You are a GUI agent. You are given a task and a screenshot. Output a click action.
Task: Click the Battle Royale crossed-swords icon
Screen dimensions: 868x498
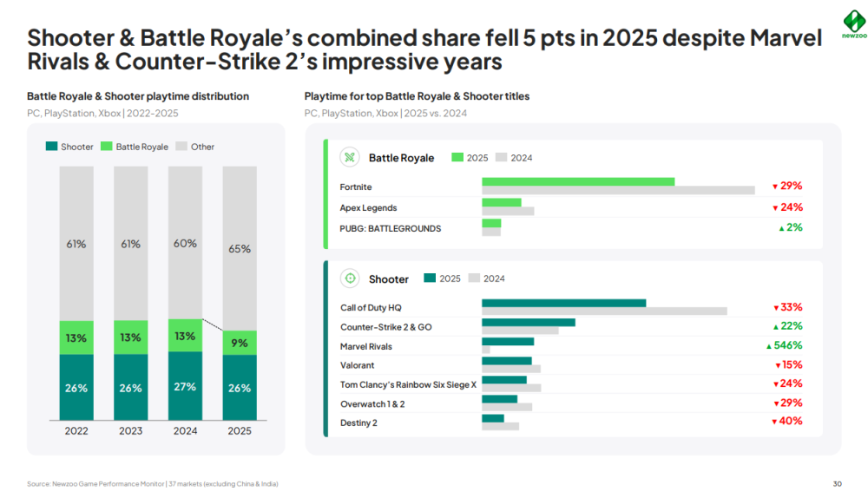coord(350,157)
